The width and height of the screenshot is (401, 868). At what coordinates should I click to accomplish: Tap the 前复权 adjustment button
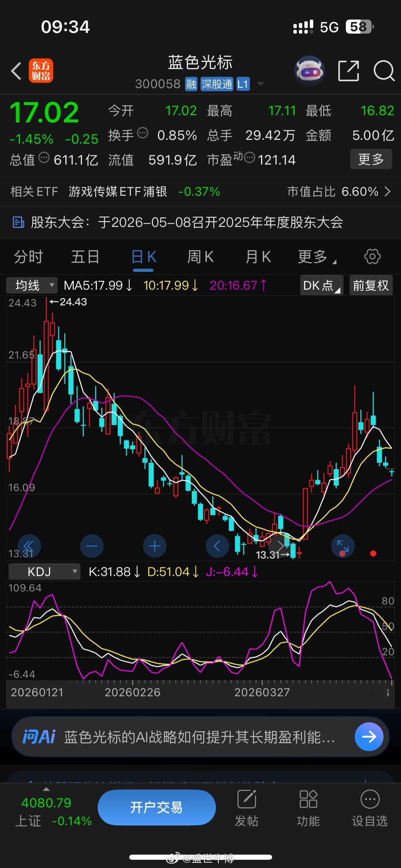pos(371,285)
